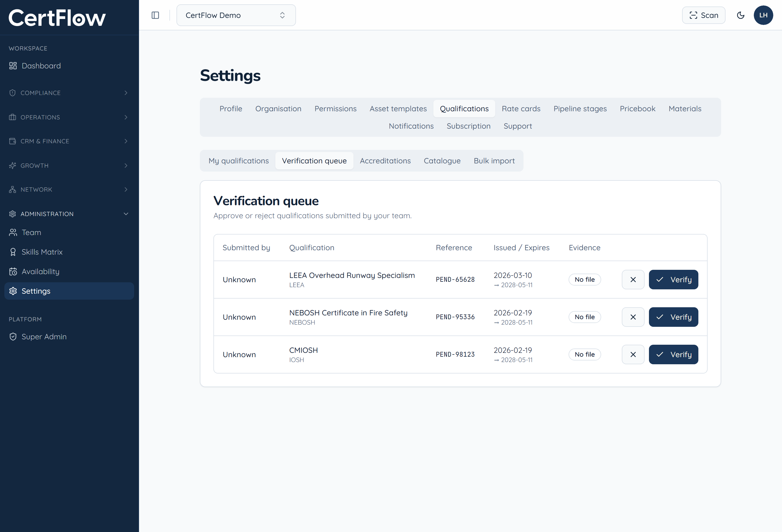Open the Pricebook tab
The width and height of the screenshot is (782, 532).
[638, 109]
